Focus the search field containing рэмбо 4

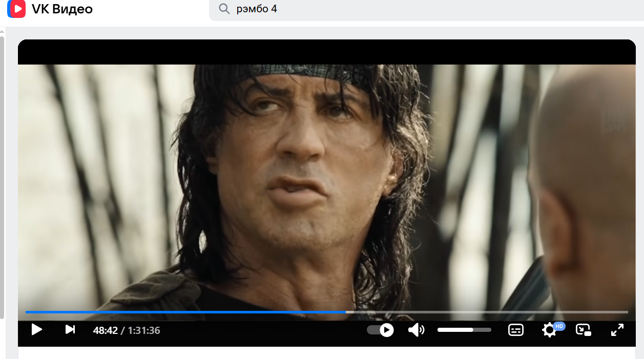426,9
